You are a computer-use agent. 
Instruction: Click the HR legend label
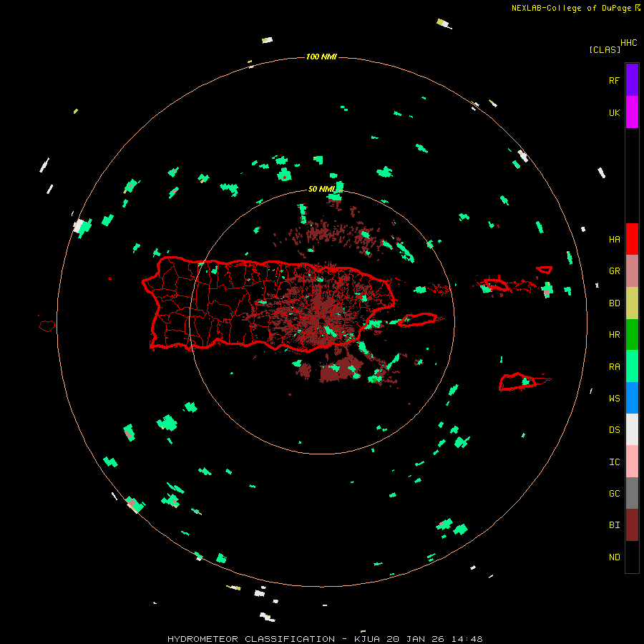[614, 335]
